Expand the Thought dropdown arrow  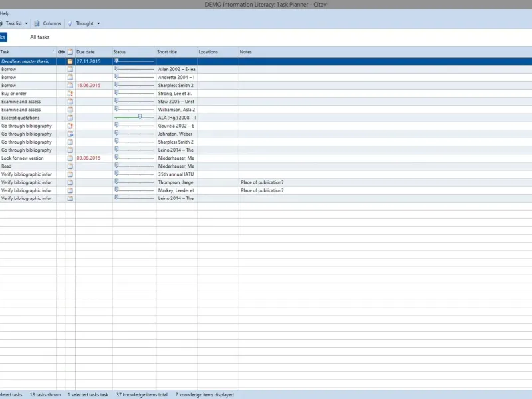[x=98, y=23]
